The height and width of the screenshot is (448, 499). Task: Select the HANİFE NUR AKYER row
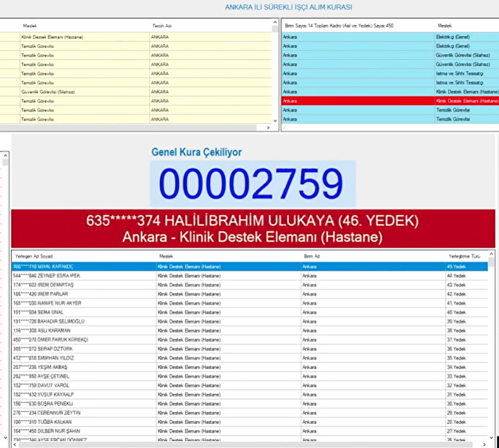[249, 303]
